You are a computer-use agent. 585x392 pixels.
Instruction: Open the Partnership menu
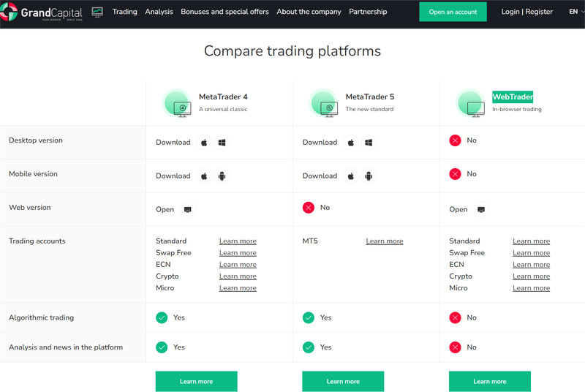coord(368,12)
